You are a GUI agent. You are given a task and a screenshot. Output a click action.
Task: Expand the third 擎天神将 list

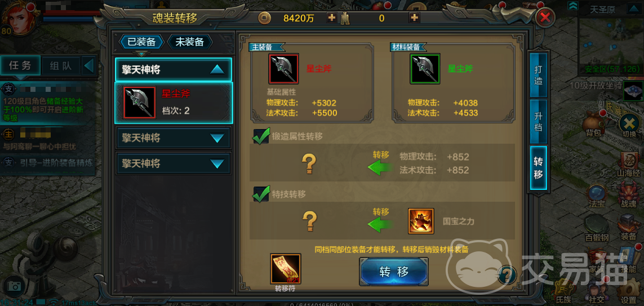[x=174, y=163]
